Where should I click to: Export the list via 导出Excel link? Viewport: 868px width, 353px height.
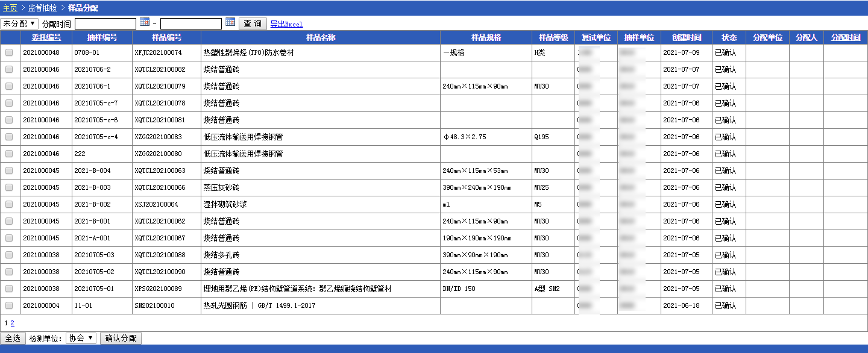click(286, 25)
